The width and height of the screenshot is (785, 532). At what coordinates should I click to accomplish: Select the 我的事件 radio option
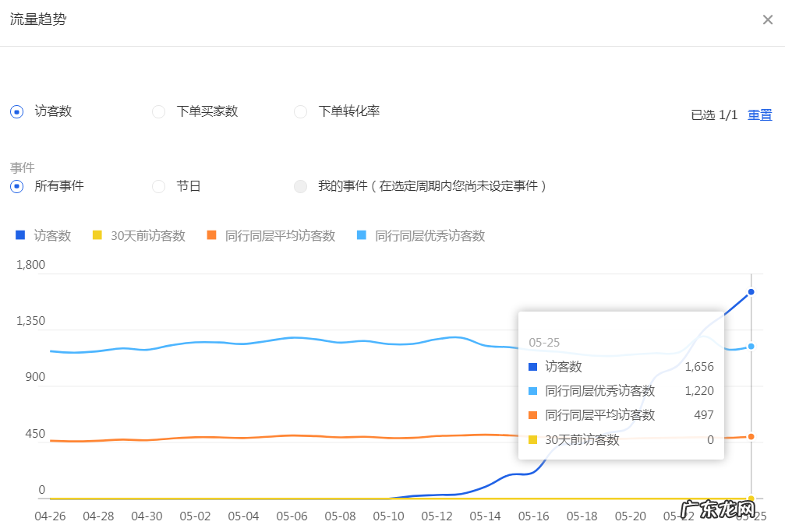tap(300, 186)
